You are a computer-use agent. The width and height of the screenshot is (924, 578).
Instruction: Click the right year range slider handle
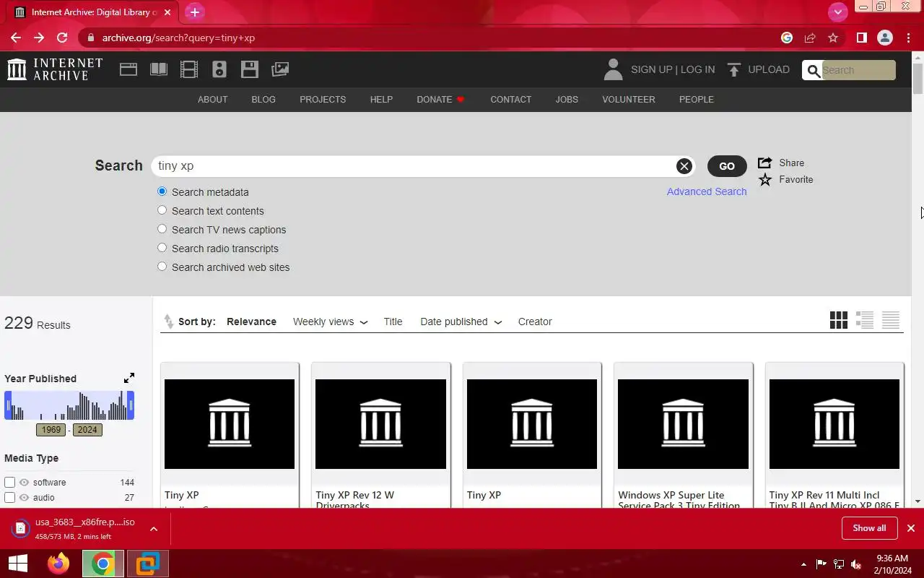pos(131,405)
